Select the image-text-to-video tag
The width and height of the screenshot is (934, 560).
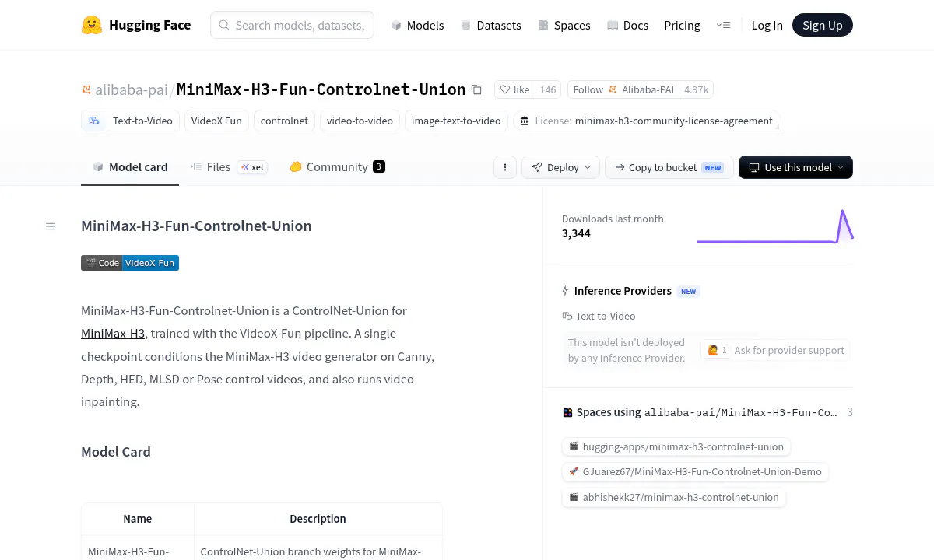coord(456,121)
